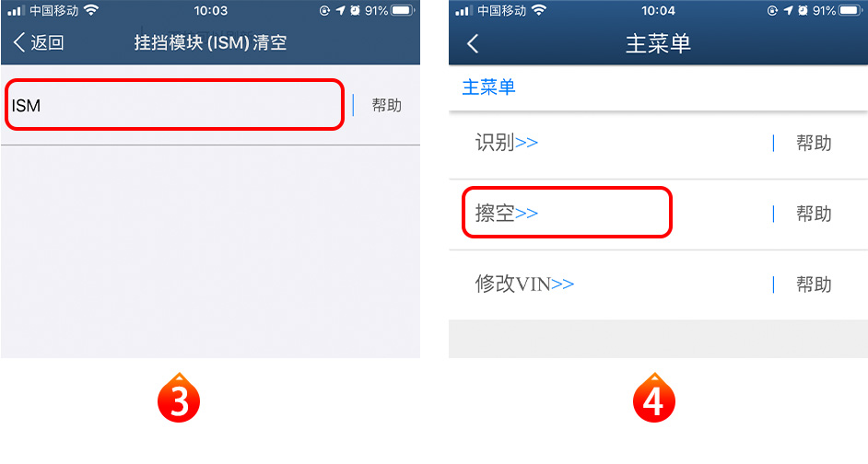This screenshot has width=868, height=464.
Task: Tap the back arrow in 主菜单 header
Action: coord(472,43)
